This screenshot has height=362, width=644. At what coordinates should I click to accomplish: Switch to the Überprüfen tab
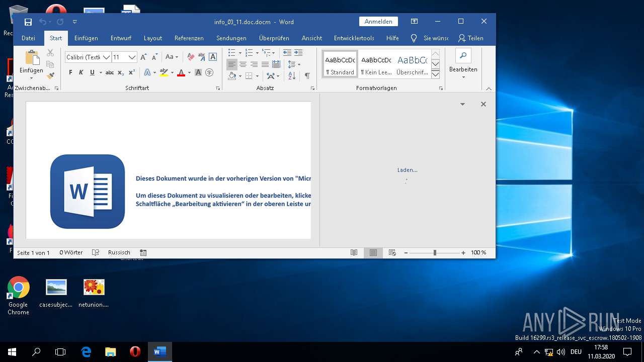click(274, 38)
